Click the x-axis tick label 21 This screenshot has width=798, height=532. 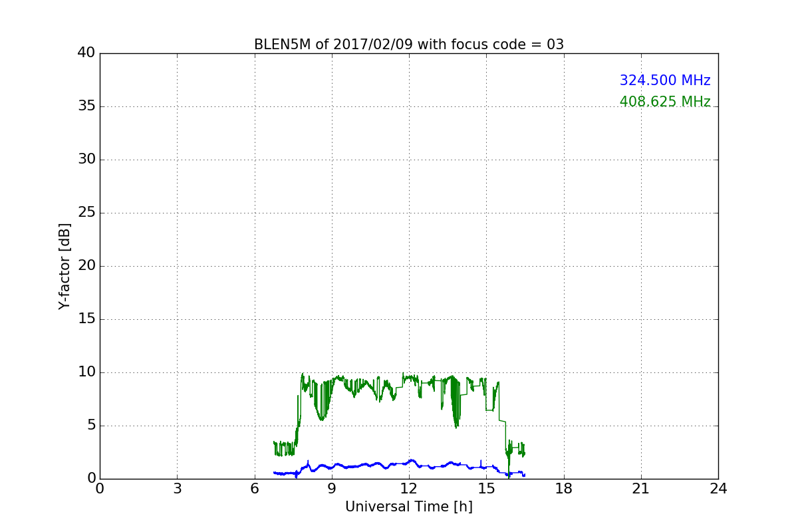(641, 489)
